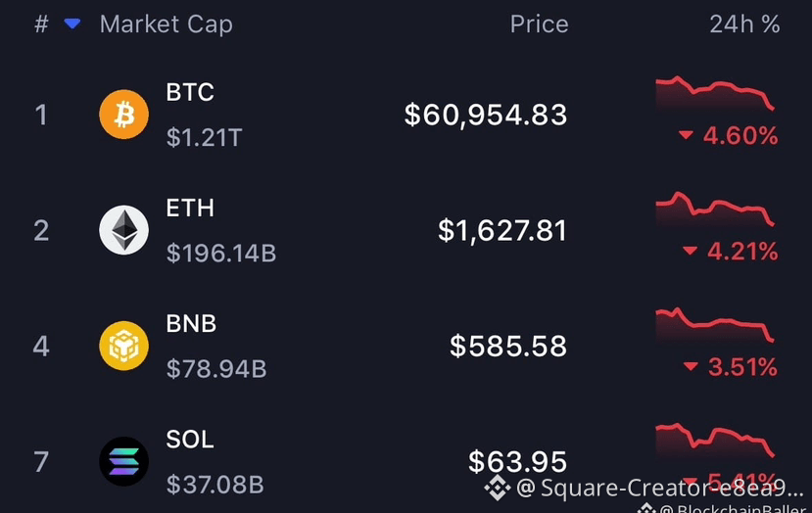Open the ETH 24h sparkline chart
Screen dimensions: 812x513
point(715,210)
